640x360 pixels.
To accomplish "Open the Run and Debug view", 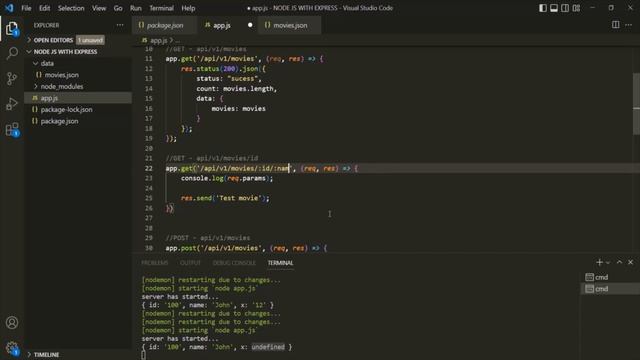I will pyautogui.click(x=12, y=104).
